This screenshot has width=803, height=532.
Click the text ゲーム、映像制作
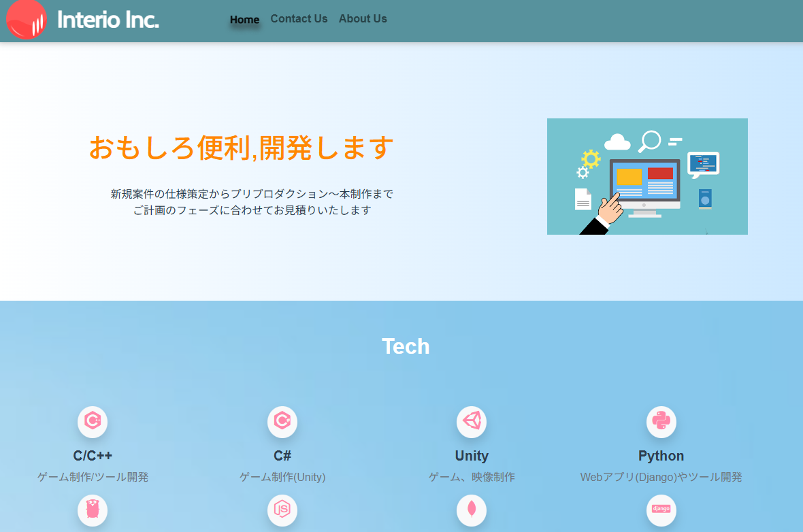click(x=472, y=477)
